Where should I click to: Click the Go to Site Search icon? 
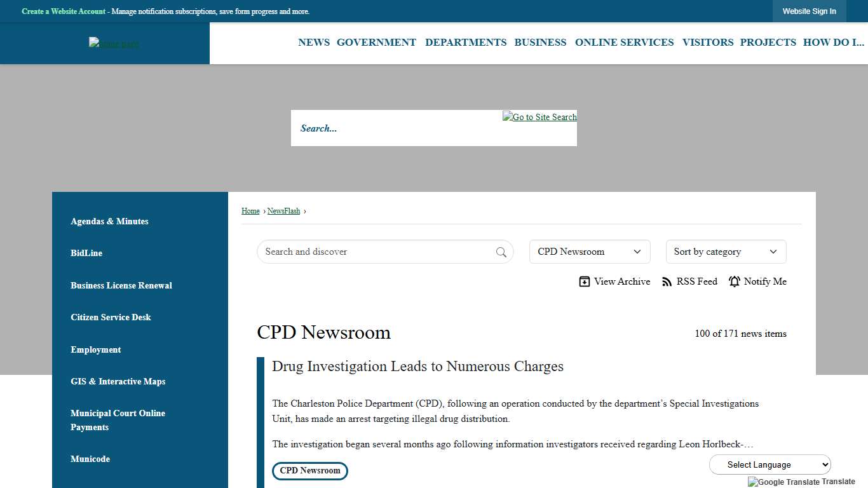pos(539,117)
